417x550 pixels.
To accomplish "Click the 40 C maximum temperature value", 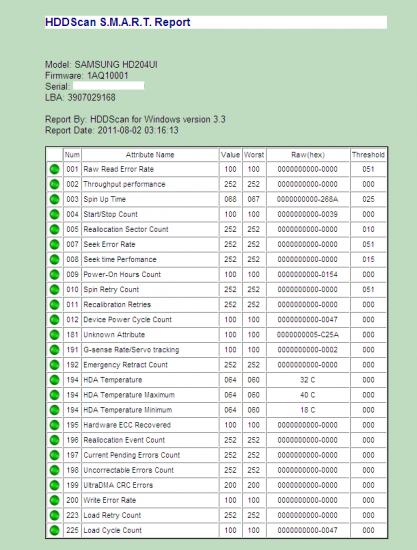I will click(308, 395).
